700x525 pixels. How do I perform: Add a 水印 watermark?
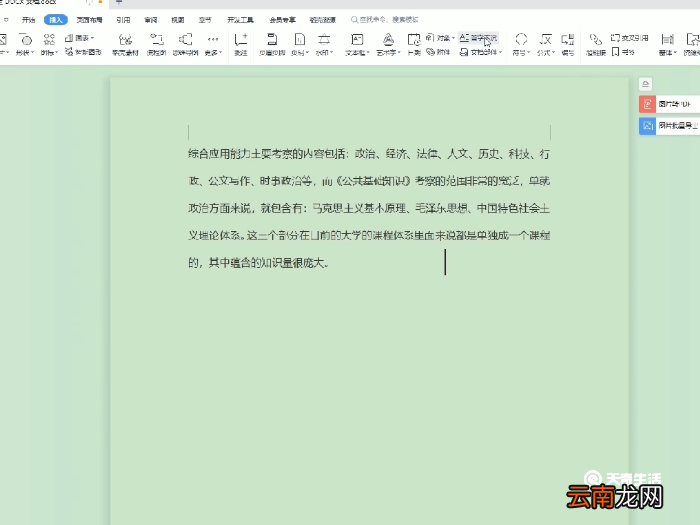[x=324, y=40]
